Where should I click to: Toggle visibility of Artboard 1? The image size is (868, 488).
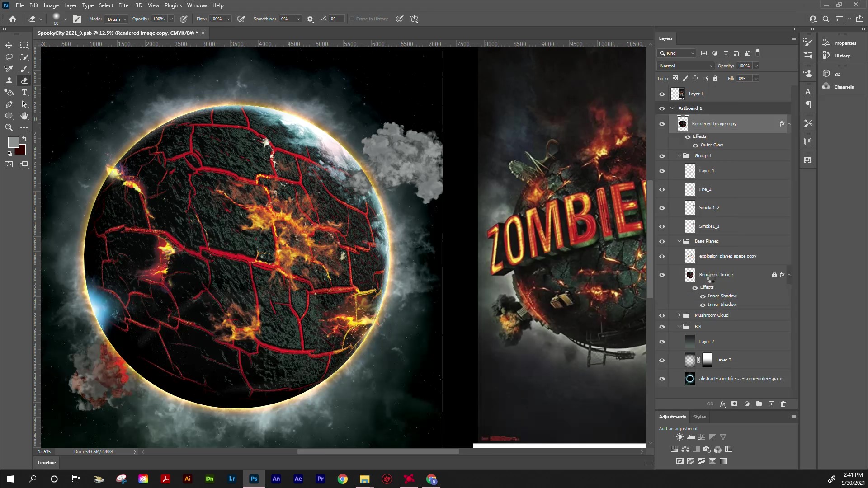click(662, 108)
